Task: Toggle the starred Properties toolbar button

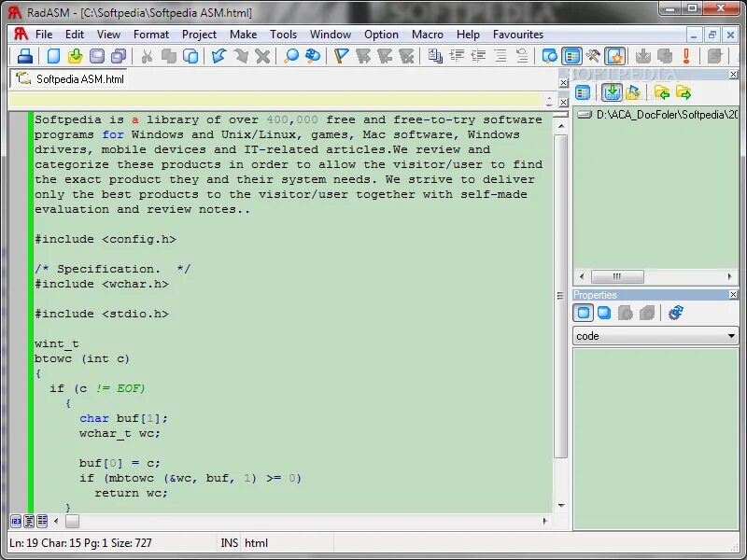Action: [615, 56]
